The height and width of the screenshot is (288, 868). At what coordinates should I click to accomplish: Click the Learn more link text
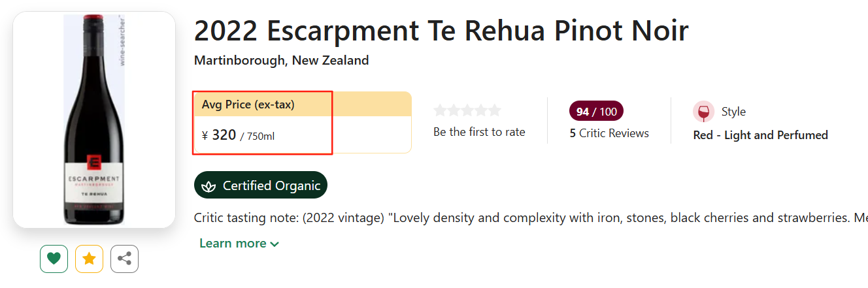(x=233, y=244)
